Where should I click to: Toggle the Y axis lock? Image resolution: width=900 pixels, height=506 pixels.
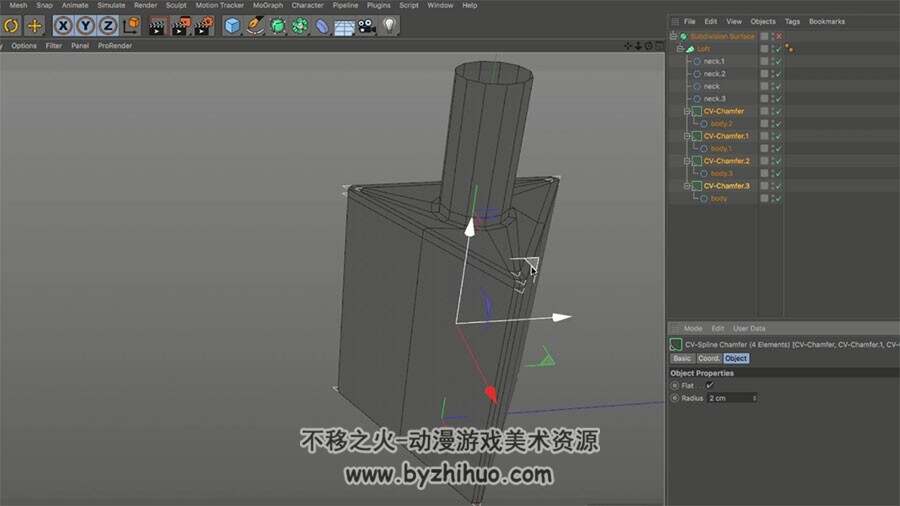click(x=86, y=26)
